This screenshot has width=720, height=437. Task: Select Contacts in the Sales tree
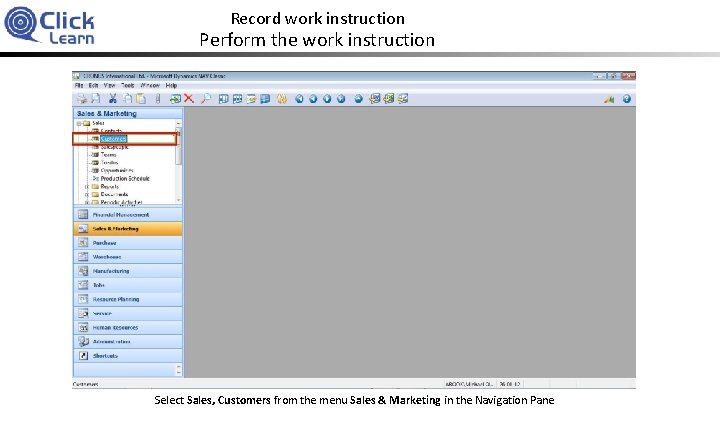(111, 131)
